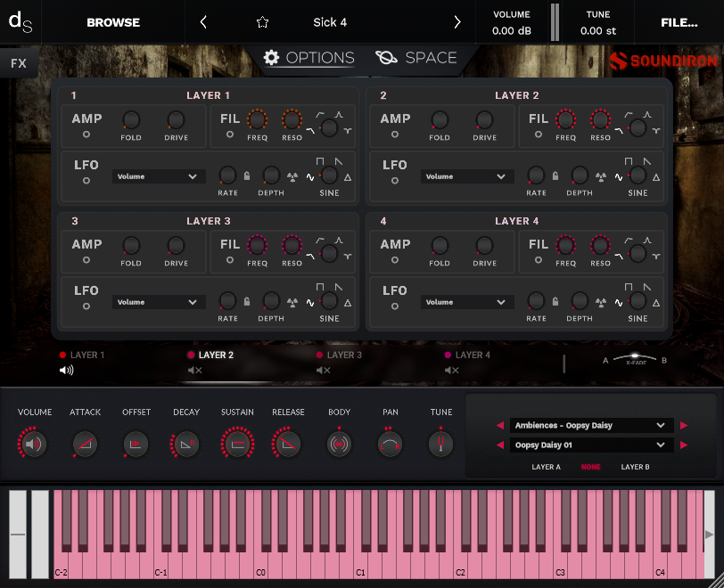
Task: Toggle the Layer 1 LFO power button
Action: [86, 181]
